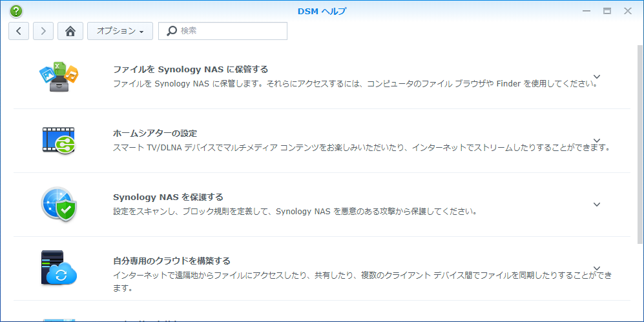Click the vertical scrollbar thumb
The height and width of the screenshot is (322, 644).
pos(640,144)
